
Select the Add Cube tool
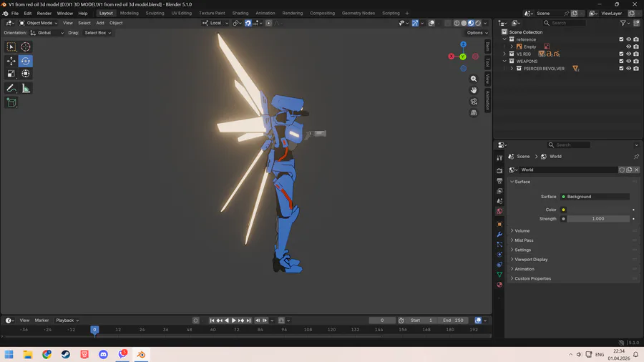point(11,102)
